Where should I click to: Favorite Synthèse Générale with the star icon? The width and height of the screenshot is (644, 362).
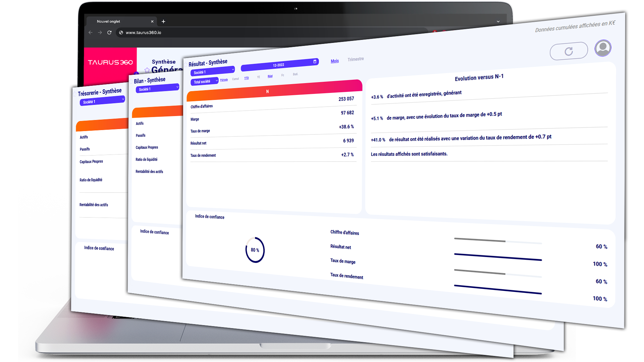(x=147, y=70)
